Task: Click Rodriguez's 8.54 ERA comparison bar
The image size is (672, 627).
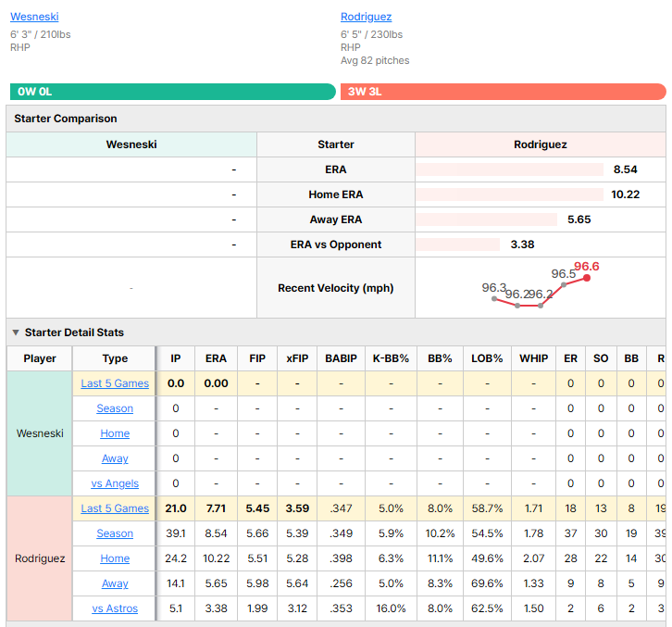Action: 509,169
